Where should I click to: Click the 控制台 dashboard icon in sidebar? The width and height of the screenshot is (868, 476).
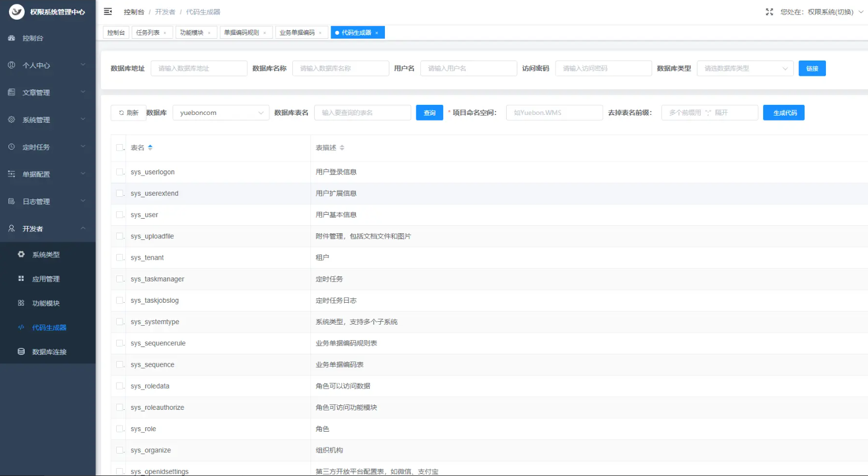click(x=11, y=38)
